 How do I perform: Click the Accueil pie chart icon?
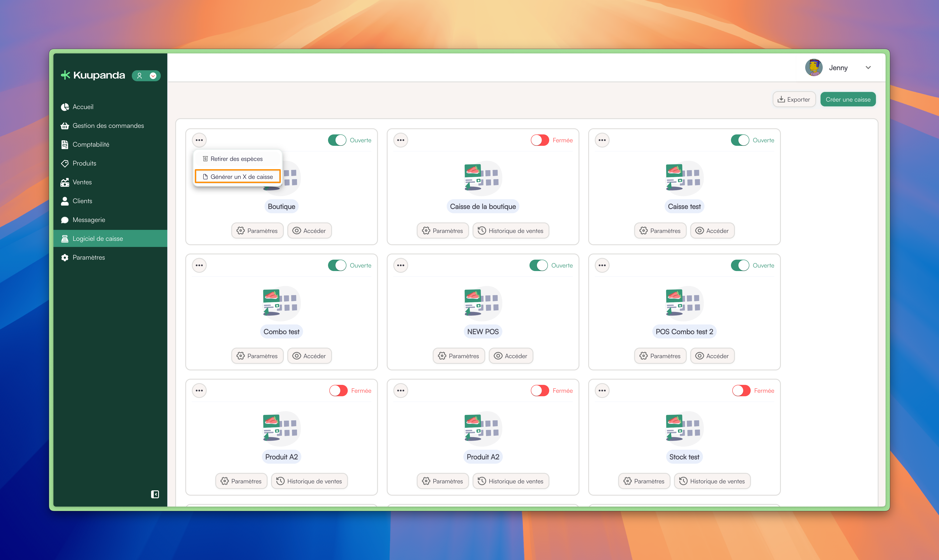coord(65,107)
